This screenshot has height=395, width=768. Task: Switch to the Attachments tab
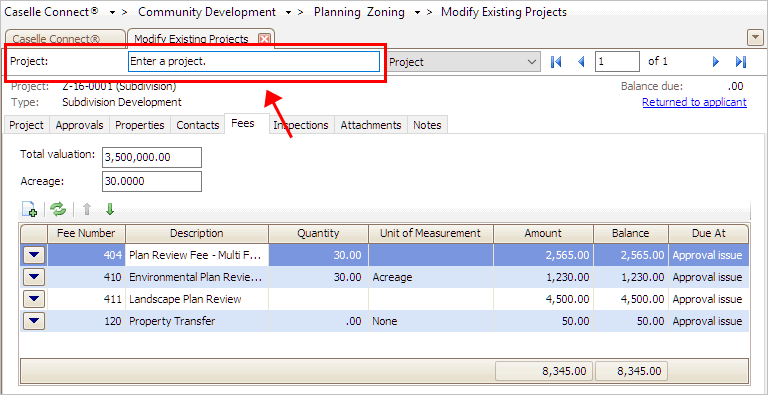371,125
